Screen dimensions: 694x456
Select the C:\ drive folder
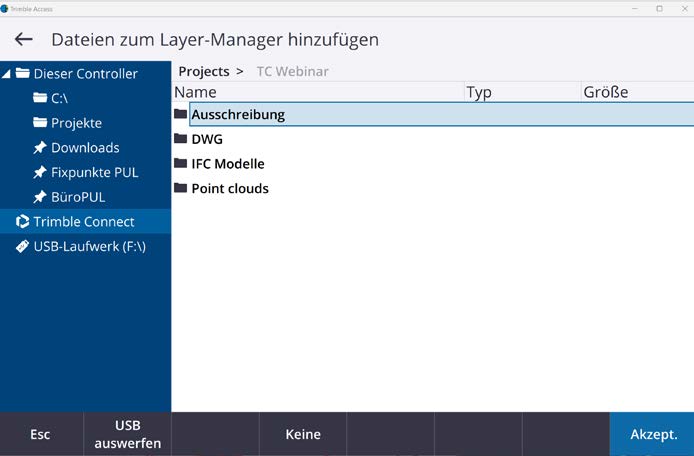[x=59, y=98]
